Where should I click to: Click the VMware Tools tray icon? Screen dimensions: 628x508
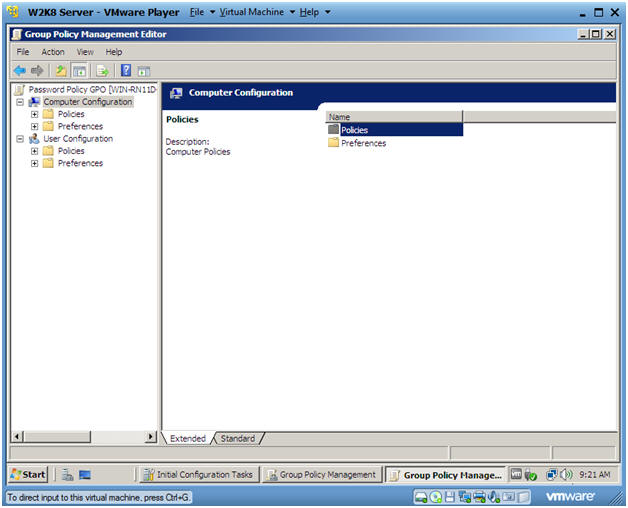click(x=531, y=475)
